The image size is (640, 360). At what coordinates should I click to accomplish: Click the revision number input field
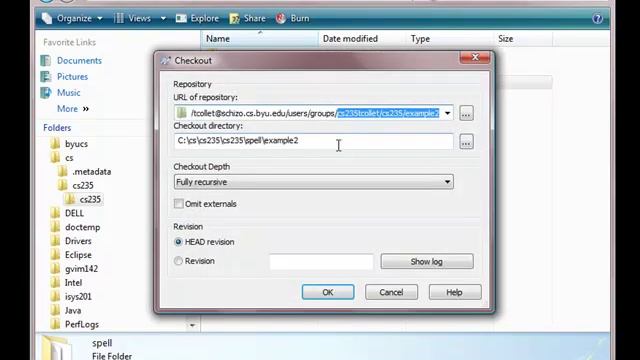click(x=321, y=262)
